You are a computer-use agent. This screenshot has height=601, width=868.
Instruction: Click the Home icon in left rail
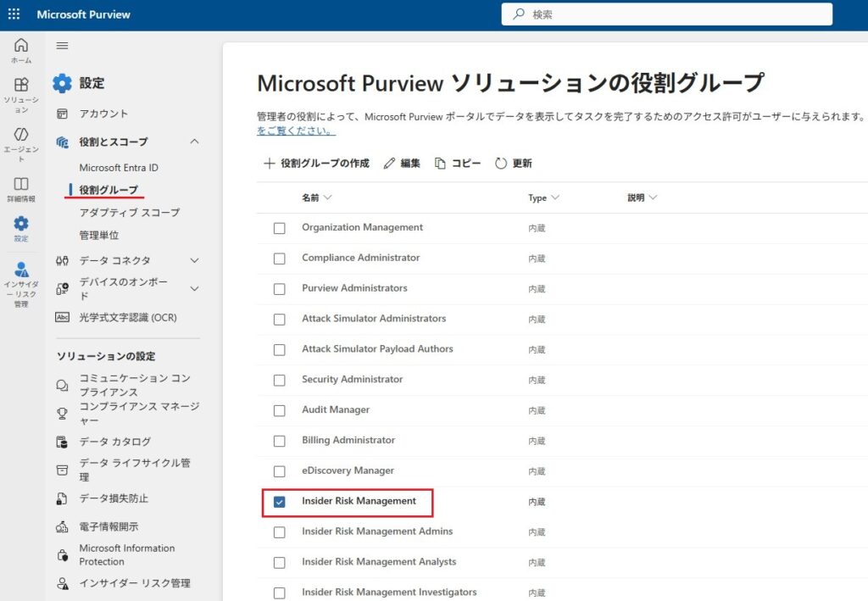21,45
